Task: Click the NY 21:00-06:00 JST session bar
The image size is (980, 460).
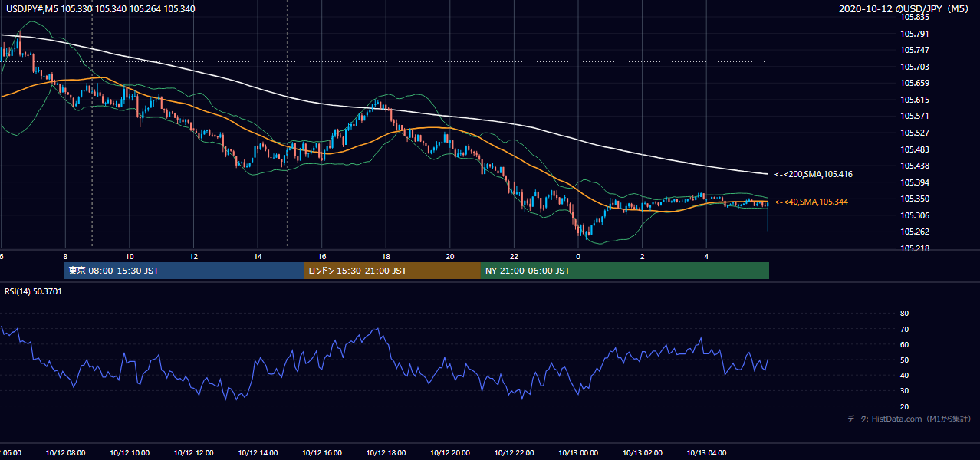Action: coord(625,271)
